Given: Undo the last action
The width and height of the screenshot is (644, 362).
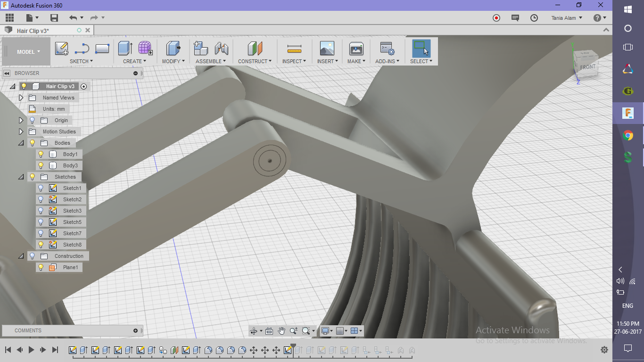Looking at the screenshot, I should pyautogui.click(x=73, y=18).
